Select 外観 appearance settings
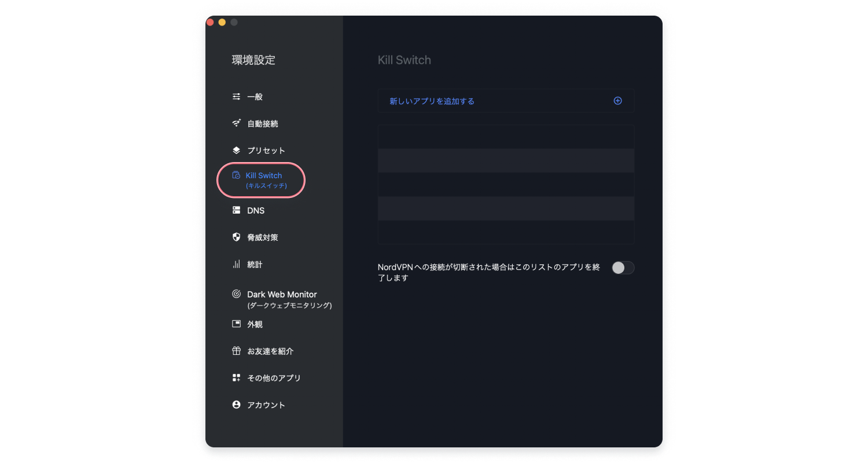Viewport: 868px width, 463px height. click(x=255, y=324)
